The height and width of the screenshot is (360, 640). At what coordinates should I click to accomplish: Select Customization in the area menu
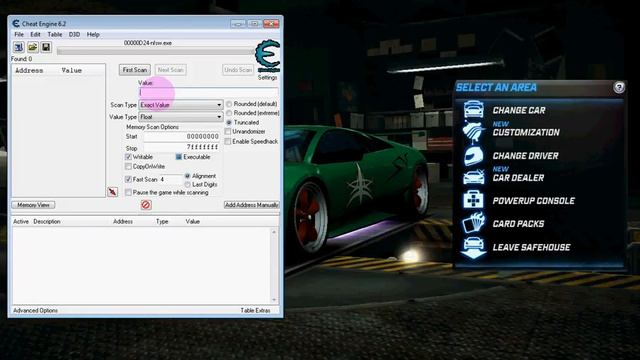click(526, 132)
